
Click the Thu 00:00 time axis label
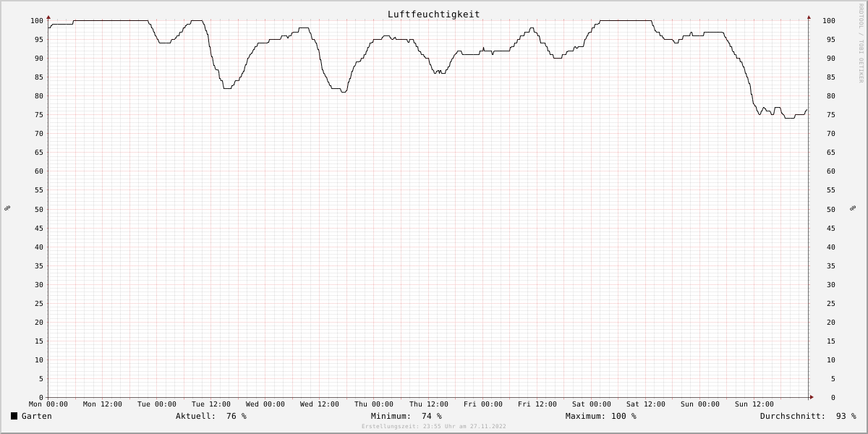pyautogui.click(x=374, y=404)
